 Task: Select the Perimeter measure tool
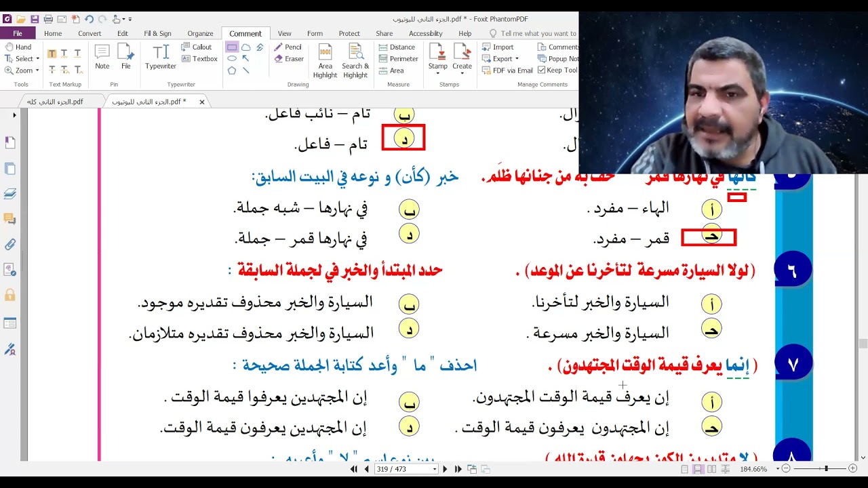pos(398,58)
